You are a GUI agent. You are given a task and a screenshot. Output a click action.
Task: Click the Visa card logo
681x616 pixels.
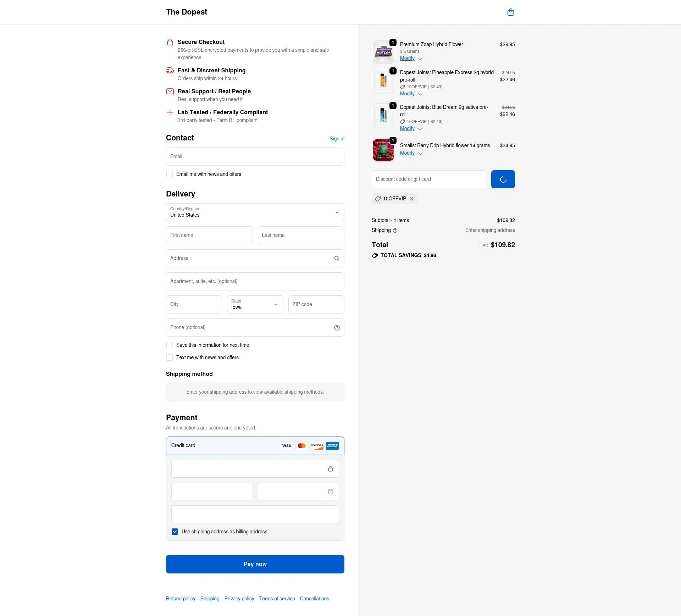(287, 446)
